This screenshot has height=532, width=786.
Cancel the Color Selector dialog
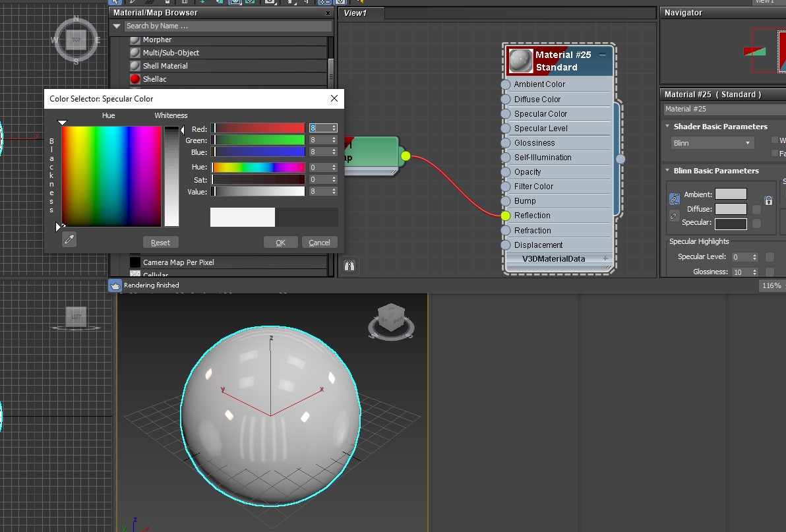click(x=319, y=243)
